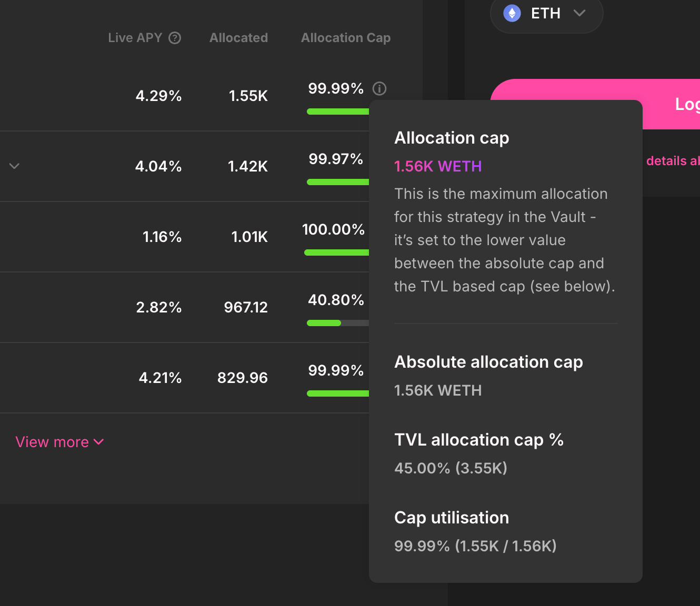Click the Cap utilisation value in the tooltip
This screenshot has height=606, width=700.
475,546
